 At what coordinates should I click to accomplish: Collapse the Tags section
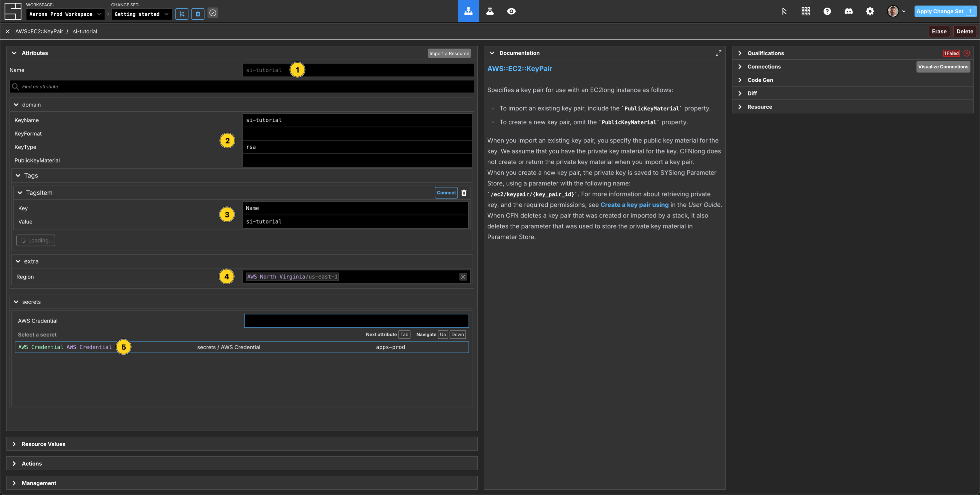pos(18,175)
